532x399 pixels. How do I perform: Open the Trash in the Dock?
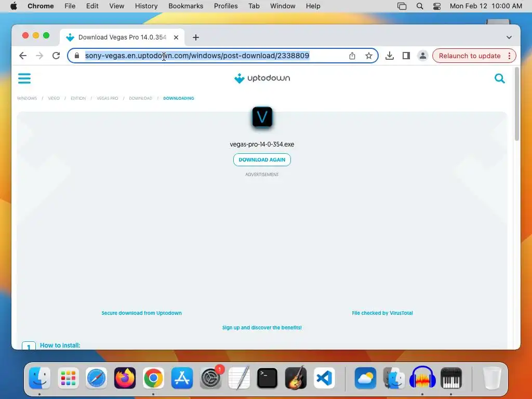491,378
